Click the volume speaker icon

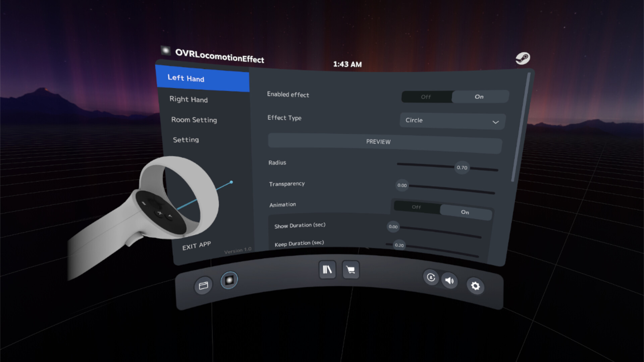[449, 281]
